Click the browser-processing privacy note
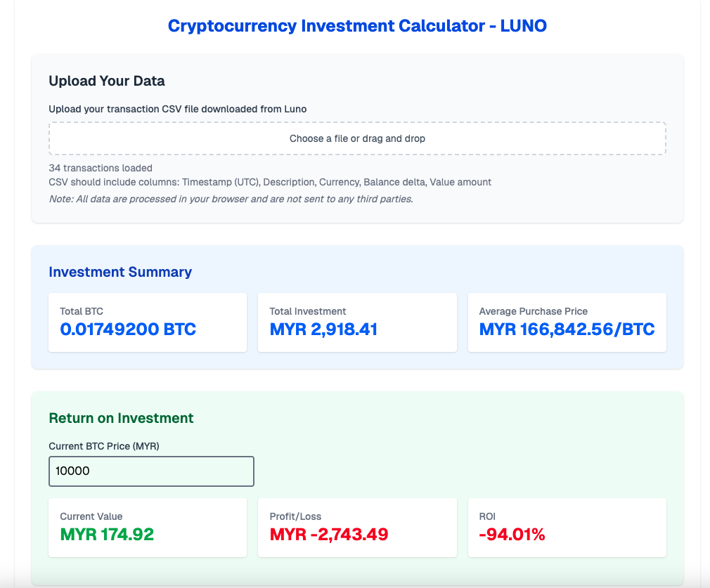 point(231,200)
